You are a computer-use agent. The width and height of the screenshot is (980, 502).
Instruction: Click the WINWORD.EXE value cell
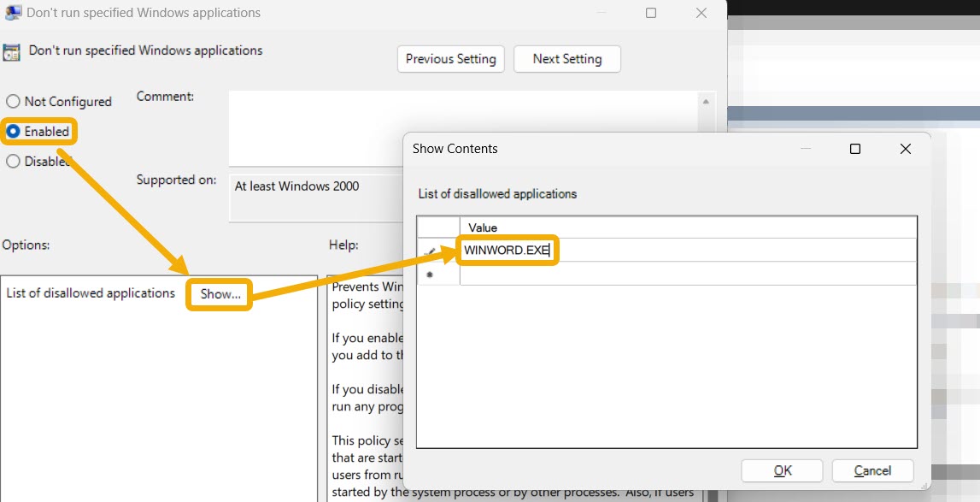[508, 250]
